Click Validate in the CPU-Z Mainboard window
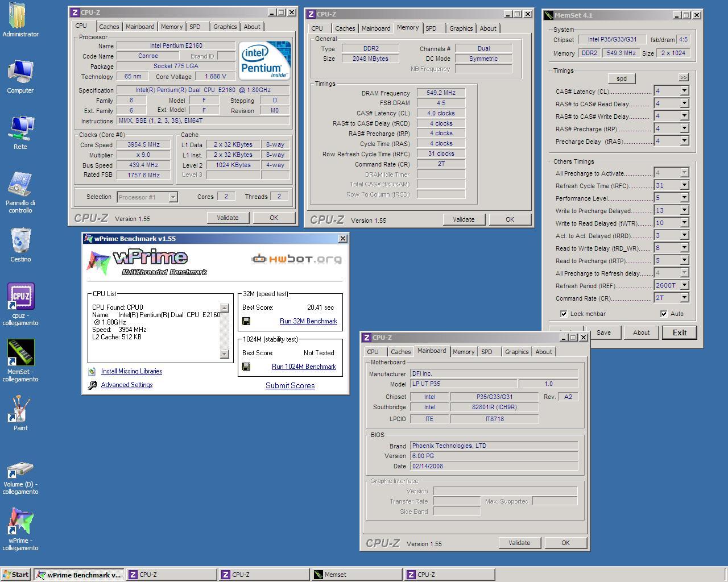This screenshot has width=728, height=582. [519, 543]
